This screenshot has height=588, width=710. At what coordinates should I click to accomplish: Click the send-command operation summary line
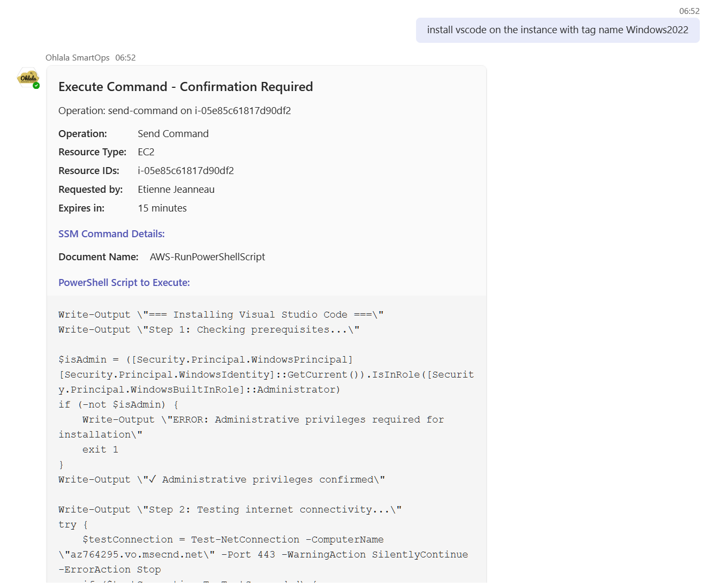click(x=175, y=111)
